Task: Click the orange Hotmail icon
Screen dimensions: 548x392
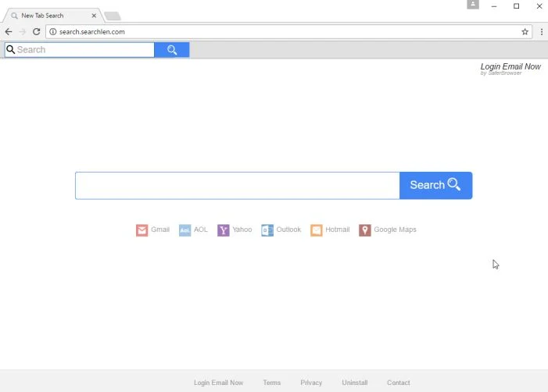Action: coord(317,230)
